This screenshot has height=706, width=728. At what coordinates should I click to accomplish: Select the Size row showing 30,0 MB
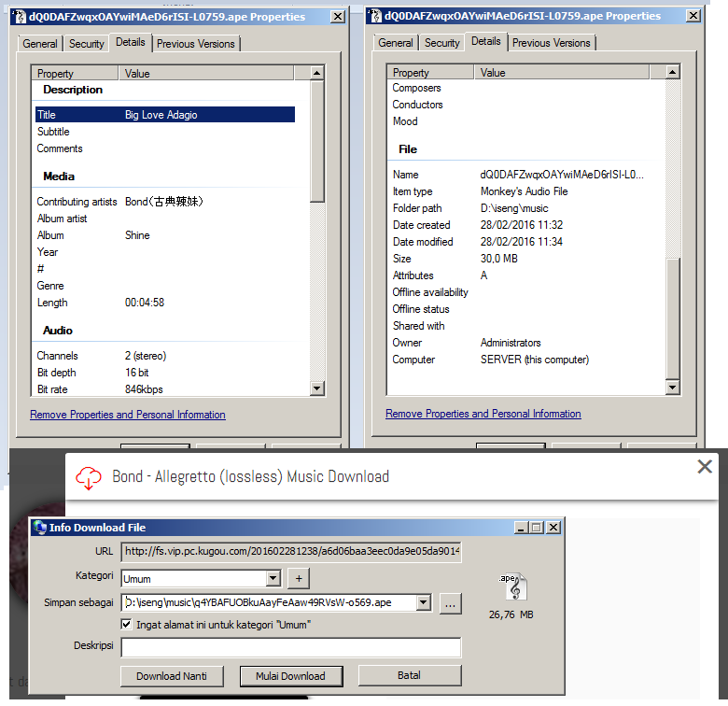click(x=521, y=259)
